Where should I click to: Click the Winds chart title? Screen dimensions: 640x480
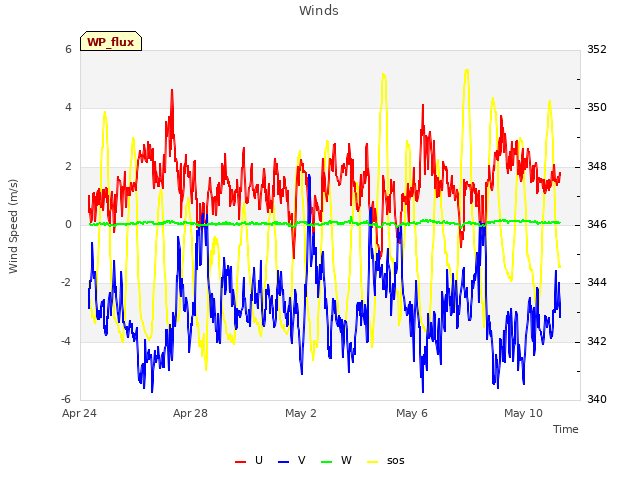(319, 11)
